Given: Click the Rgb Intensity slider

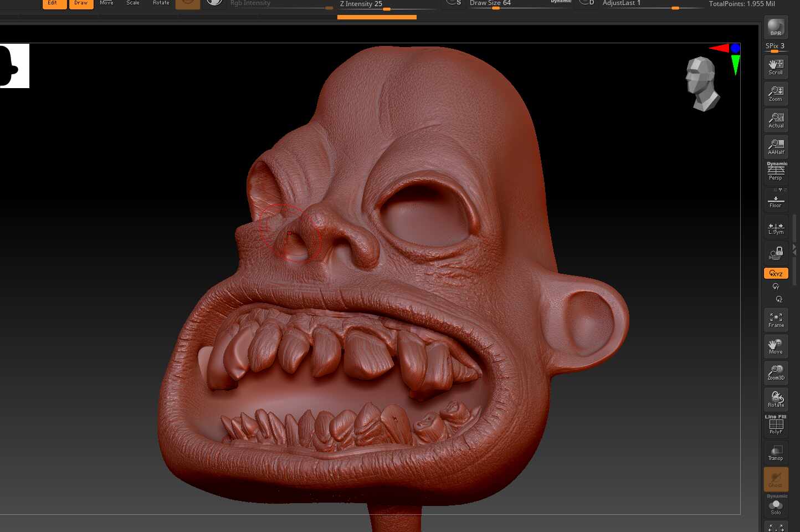Looking at the screenshot, I should [x=281, y=4].
